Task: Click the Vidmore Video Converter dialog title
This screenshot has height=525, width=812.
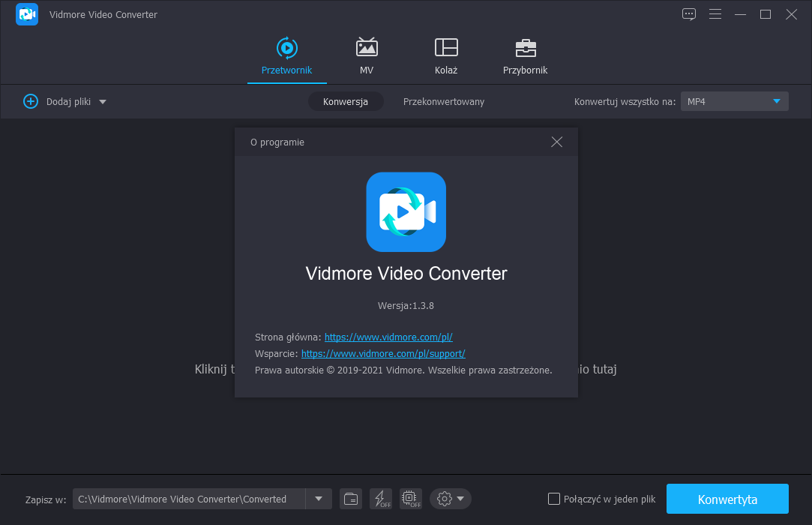Action: pos(406,273)
